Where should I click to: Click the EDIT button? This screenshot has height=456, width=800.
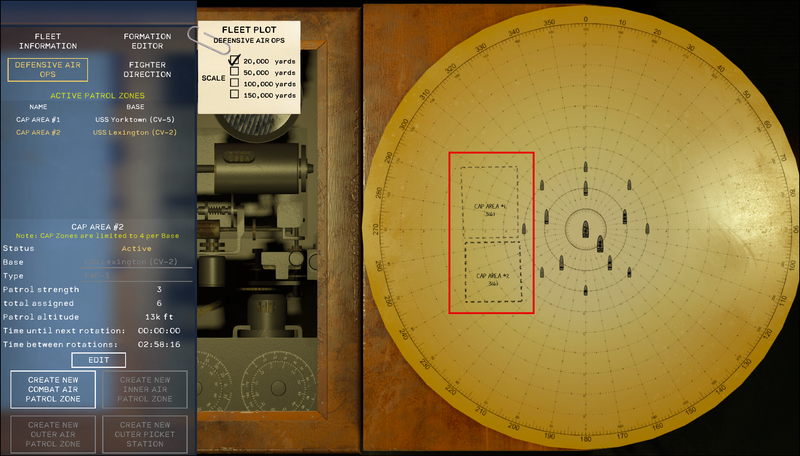point(98,360)
